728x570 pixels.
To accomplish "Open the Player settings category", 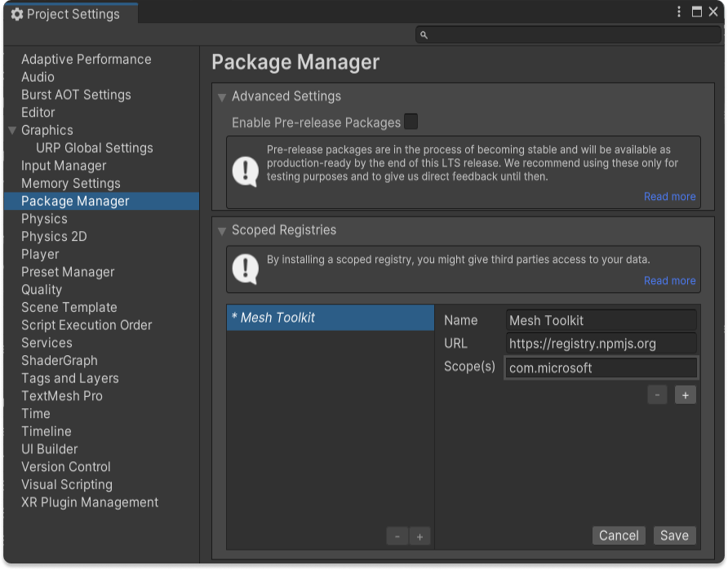I will click(x=40, y=254).
